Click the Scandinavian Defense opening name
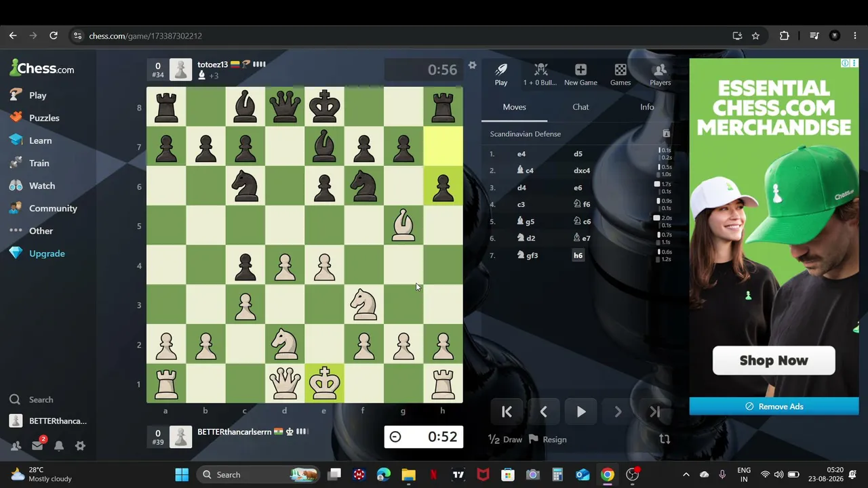Viewport: 868px width, 488px height. click(x=526, y=134)
